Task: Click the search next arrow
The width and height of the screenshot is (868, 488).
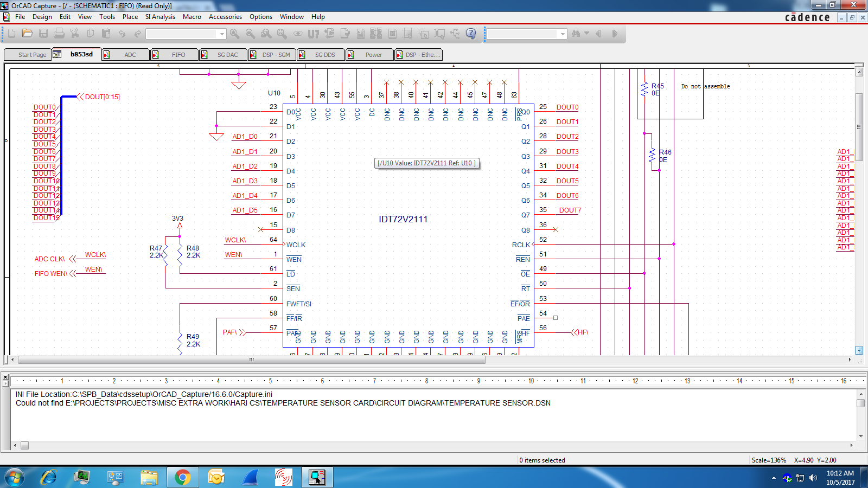Action: [615, 34]
